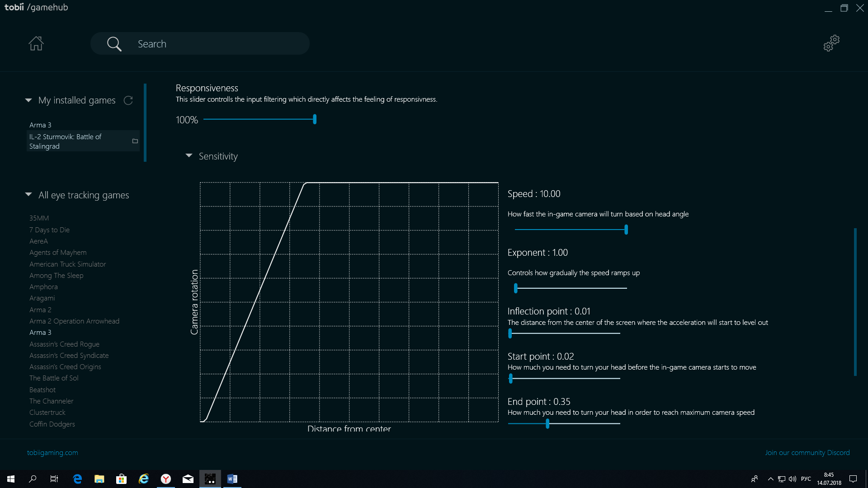Refresh the installed games list
The width and height of the screenshot is (868, 488).
(128, 100)
